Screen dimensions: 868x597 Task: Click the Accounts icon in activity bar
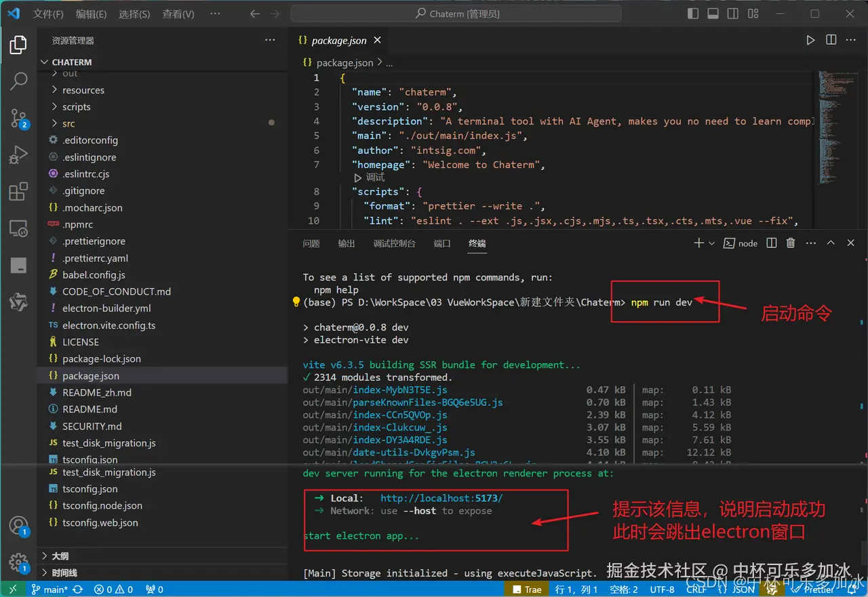point(18,526)
